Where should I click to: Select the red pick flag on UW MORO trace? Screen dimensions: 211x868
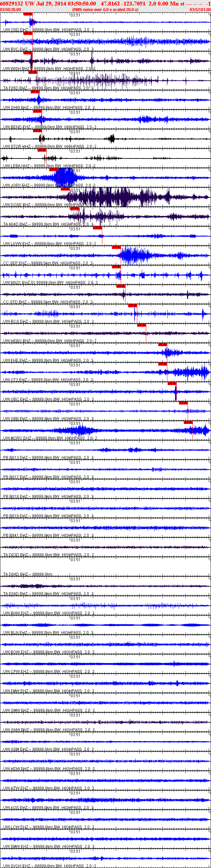[188, 422]
